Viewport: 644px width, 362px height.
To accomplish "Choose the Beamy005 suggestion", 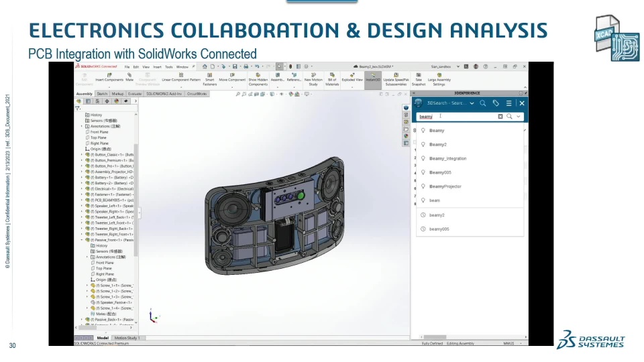I will (470, 172).
